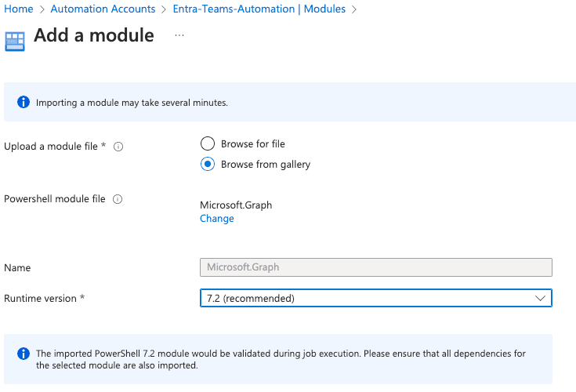Click chevron between Home and Automation Accounts
Viewport: 576px width, 392px height.
tap(42, 9)
